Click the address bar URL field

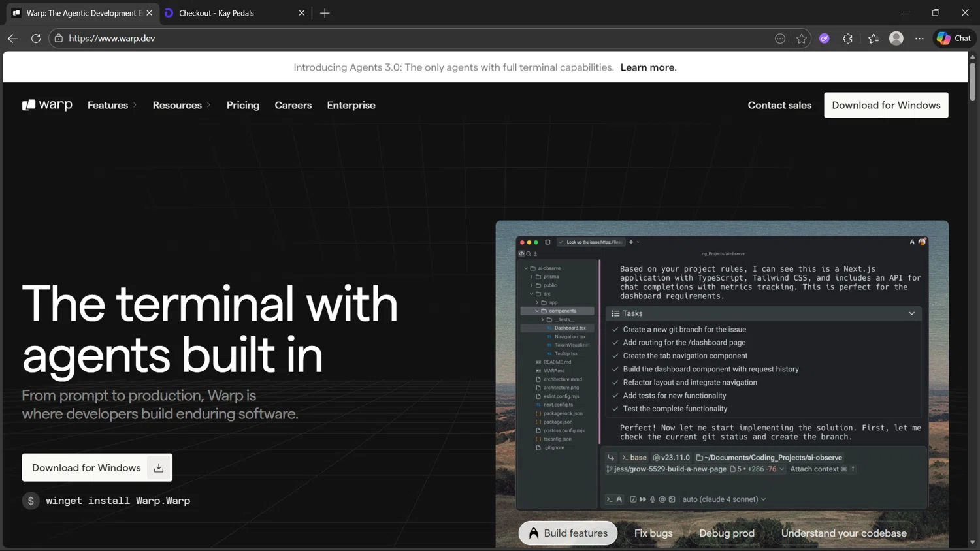click(x=418, y=39)
